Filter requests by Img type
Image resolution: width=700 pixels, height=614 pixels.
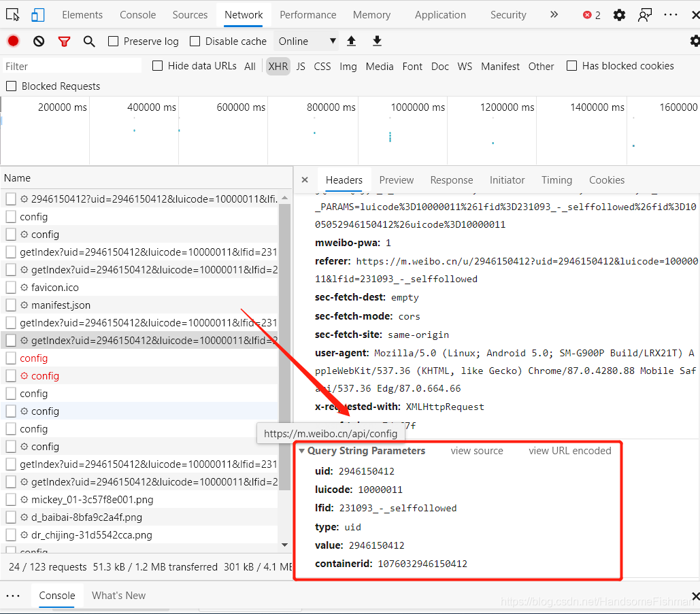(x=348, y=67)
